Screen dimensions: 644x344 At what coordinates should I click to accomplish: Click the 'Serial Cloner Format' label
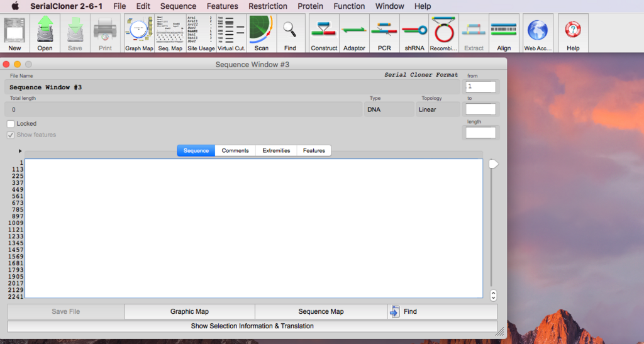coord(421,75)
